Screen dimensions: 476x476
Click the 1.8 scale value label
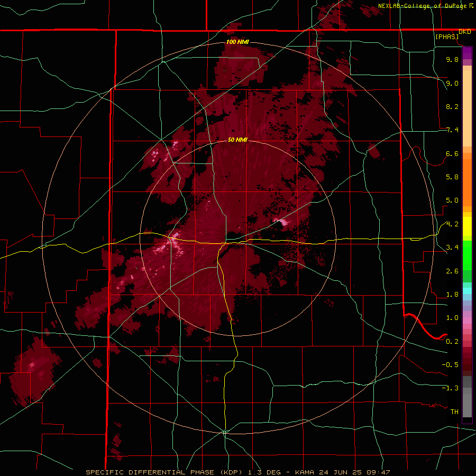(x=452, y=295)
